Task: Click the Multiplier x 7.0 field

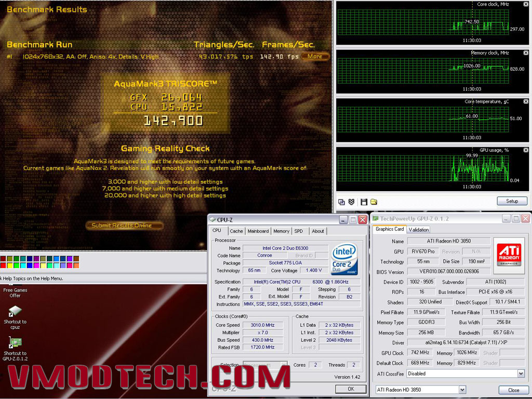Action: point(262,332)
